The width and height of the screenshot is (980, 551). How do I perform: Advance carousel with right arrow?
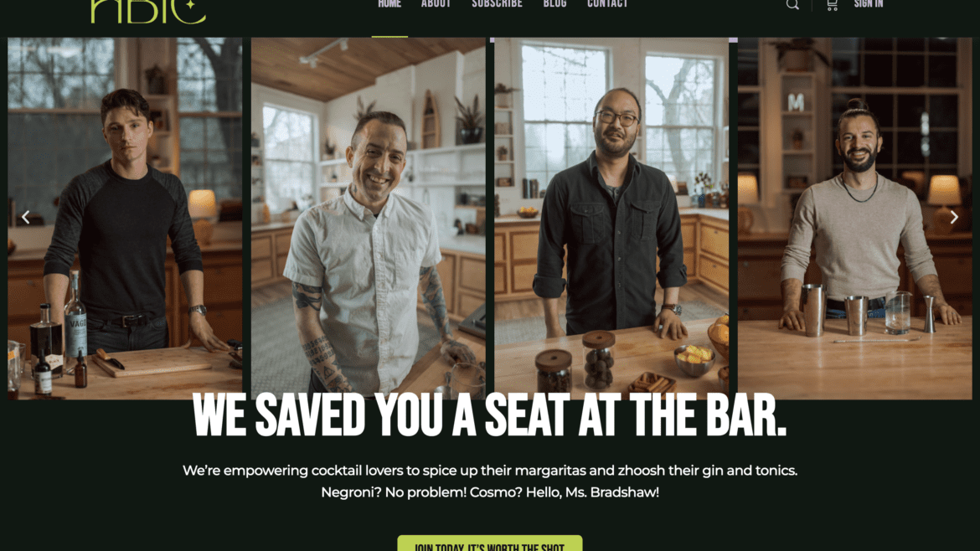(x=954, y=217)
